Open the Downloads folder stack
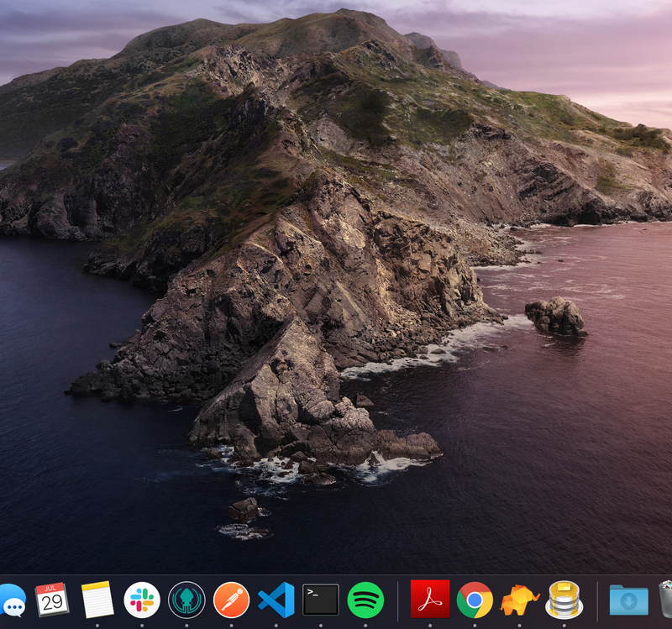This screenshot has height=629, width=672. pyautogui.click(x=628, y=600)
